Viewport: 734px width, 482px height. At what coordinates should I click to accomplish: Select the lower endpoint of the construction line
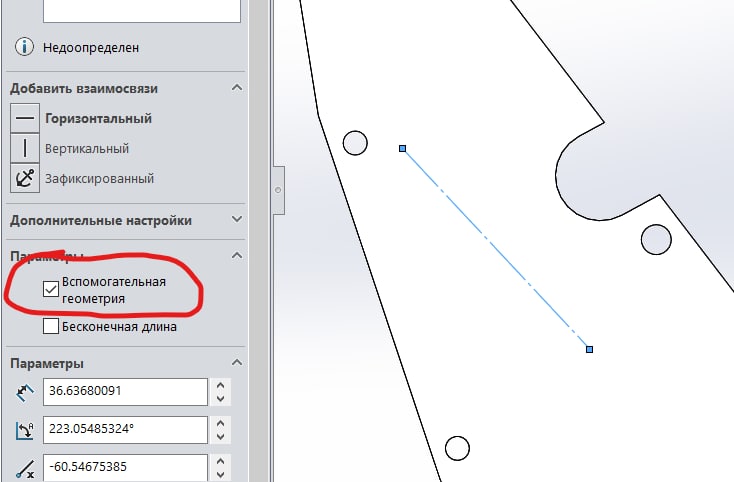pyautogui.click(x=589, y=349)
